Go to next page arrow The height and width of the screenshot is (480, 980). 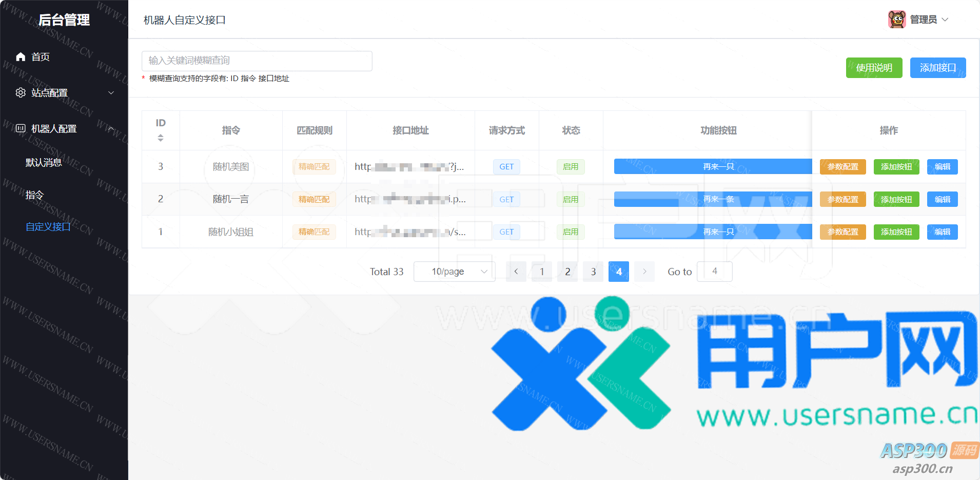pyautogui.click(x=644, y=272)
